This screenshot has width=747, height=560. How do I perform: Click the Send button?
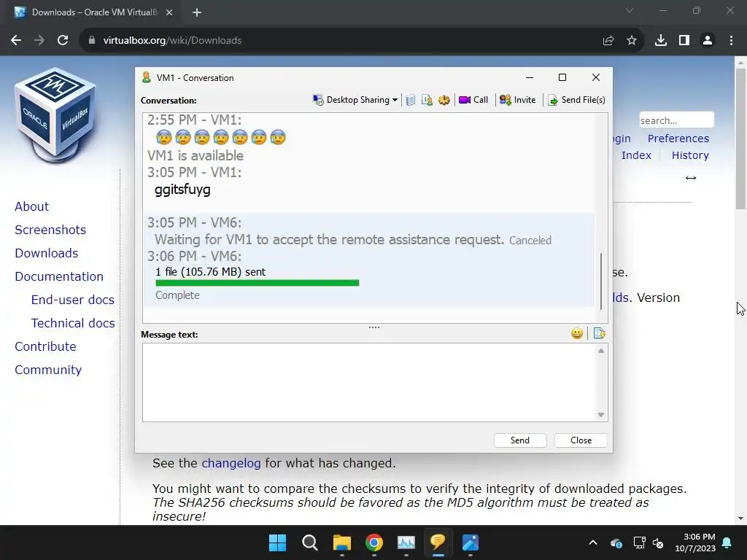pos(519,440)
